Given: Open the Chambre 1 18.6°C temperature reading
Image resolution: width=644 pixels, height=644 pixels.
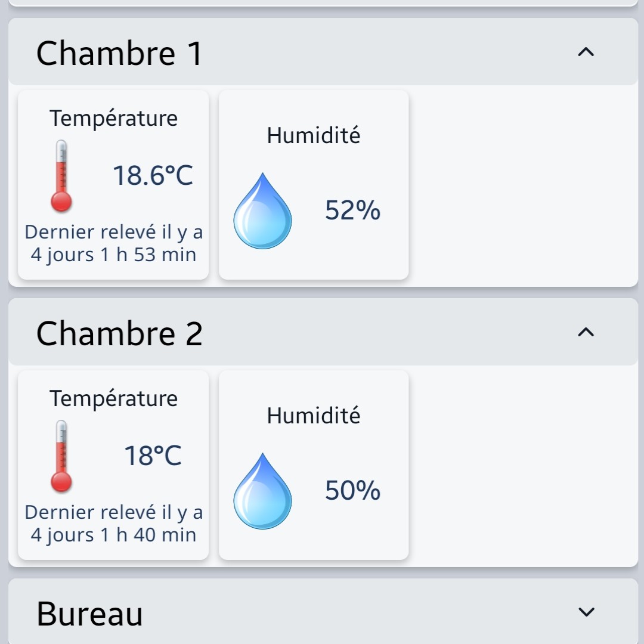Looking at the screenshot, I should pyautogui.click(x=153, y=176).
